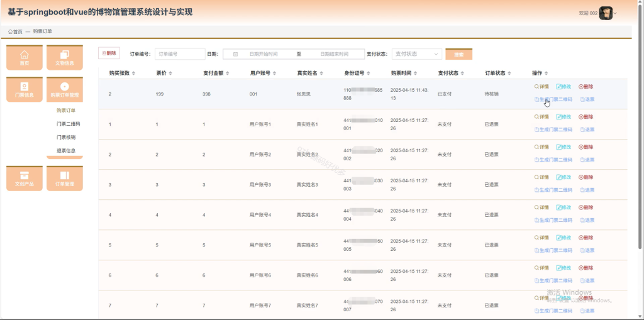
Task: Click 修改 for 真实姓名1 row
Action: click(x=563, y=117)
